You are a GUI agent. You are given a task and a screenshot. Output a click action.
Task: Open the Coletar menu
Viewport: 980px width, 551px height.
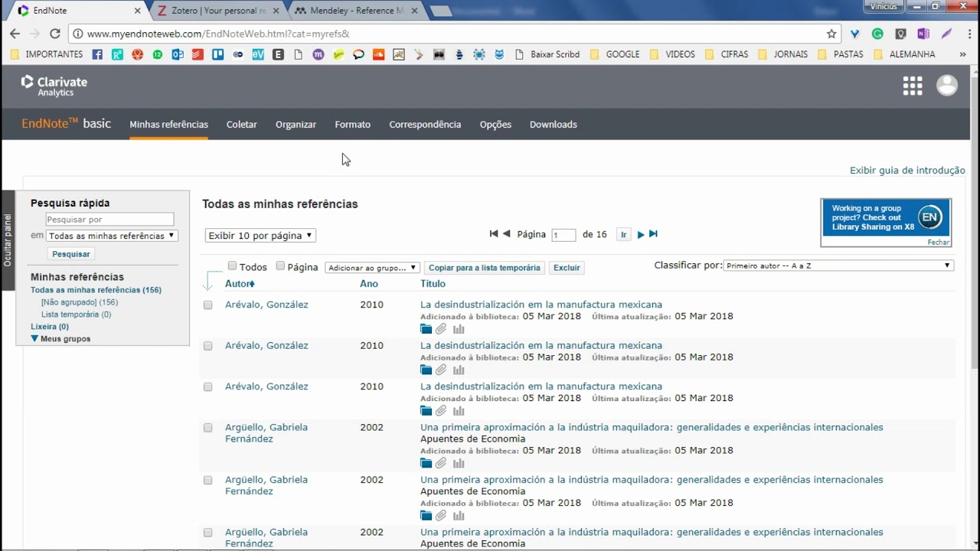242,124
